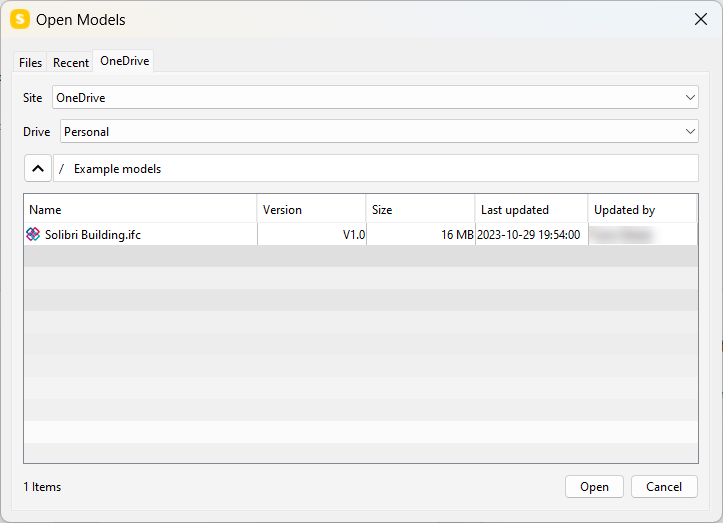
Task: Click the Solibri logo icon in title bar
Action: tap(20, 19)
